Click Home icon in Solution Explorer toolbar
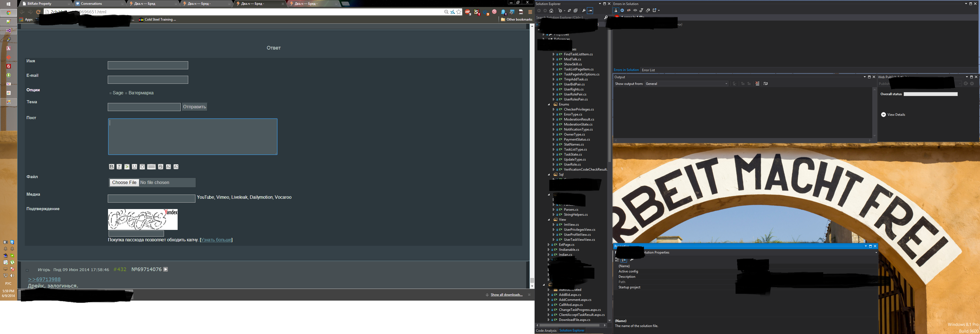The width and height of the screenshot is (980, 334). click(x=551, y=11)
